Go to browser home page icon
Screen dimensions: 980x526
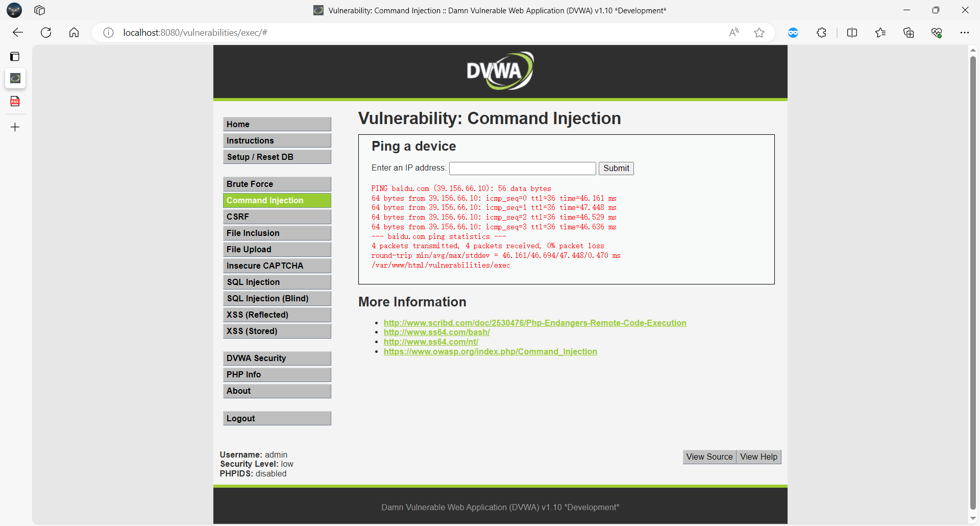tap(74, 33)
